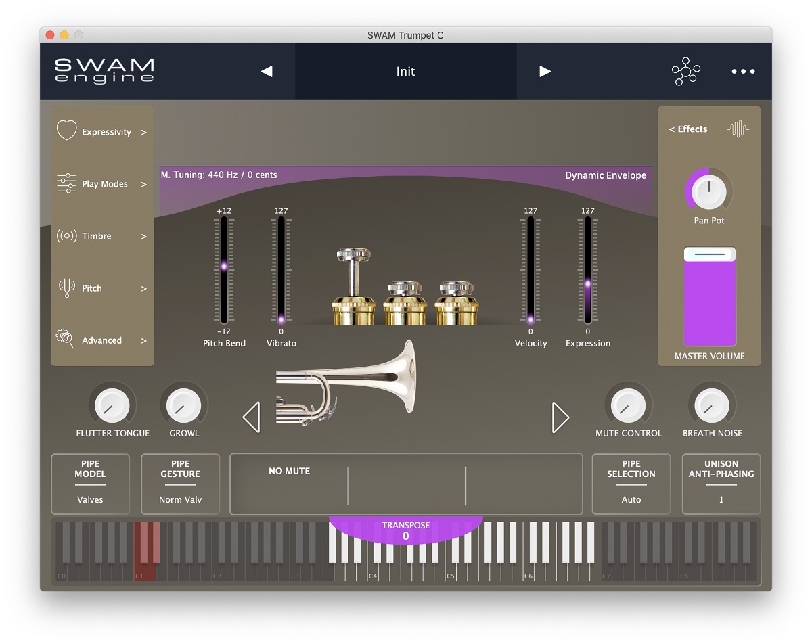812x644 pixels.
Task: Click the Expressivity heart icon
Action: 66,130
